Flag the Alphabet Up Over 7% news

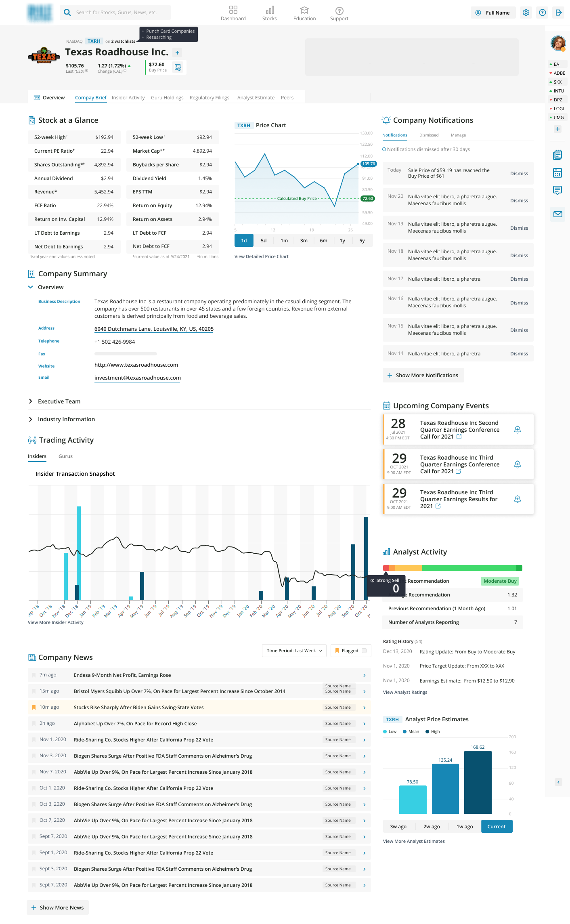click(x=34, y=724)
